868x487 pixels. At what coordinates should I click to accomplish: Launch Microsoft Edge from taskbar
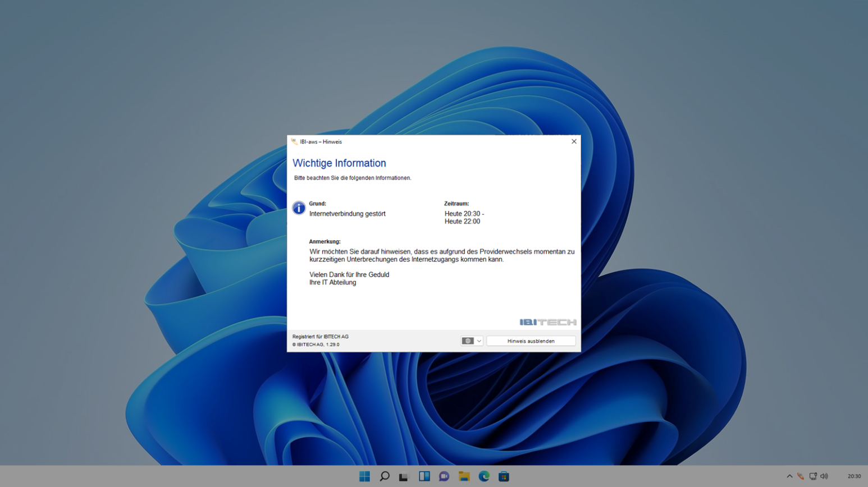pos(484,476)
